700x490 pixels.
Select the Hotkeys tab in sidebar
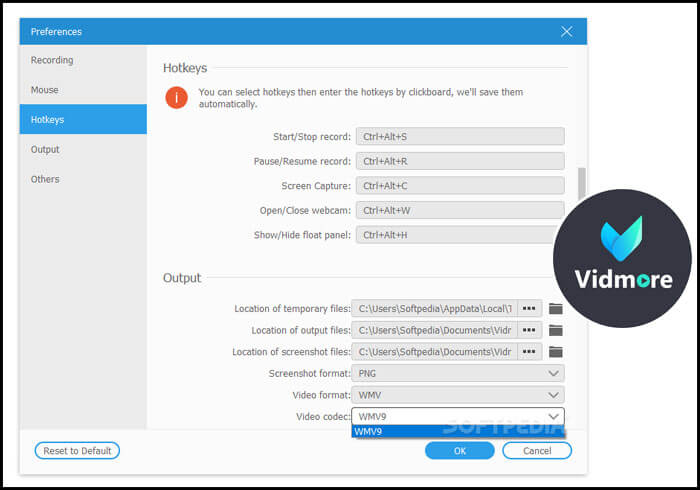point(83,119)
